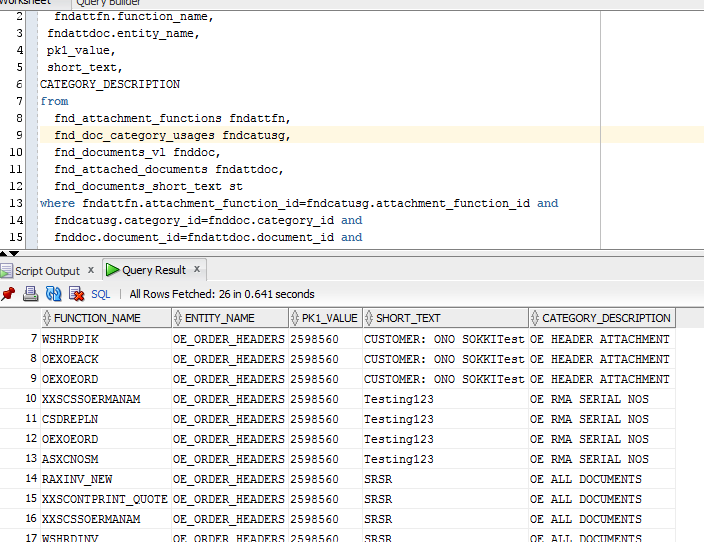Print the query results via printer icon
The height and width of the screenshot is (542, 704).
30,294
